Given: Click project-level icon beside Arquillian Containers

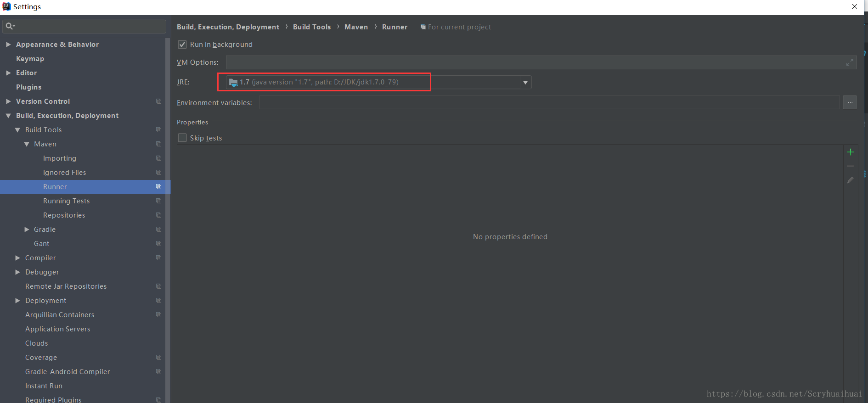Looking at the screenshot, I should (x=158, y=315).
